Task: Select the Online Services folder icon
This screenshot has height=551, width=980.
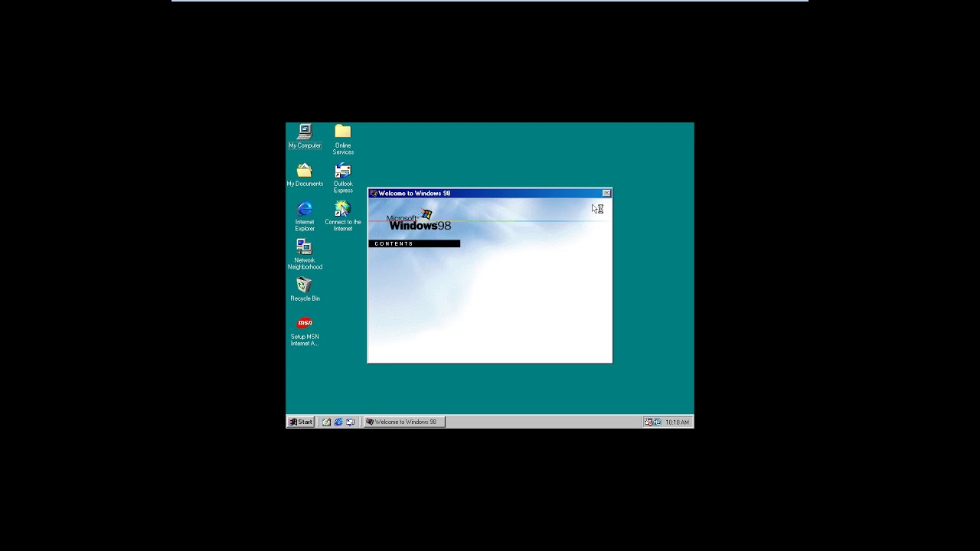Action: click(x=342, y=139)
